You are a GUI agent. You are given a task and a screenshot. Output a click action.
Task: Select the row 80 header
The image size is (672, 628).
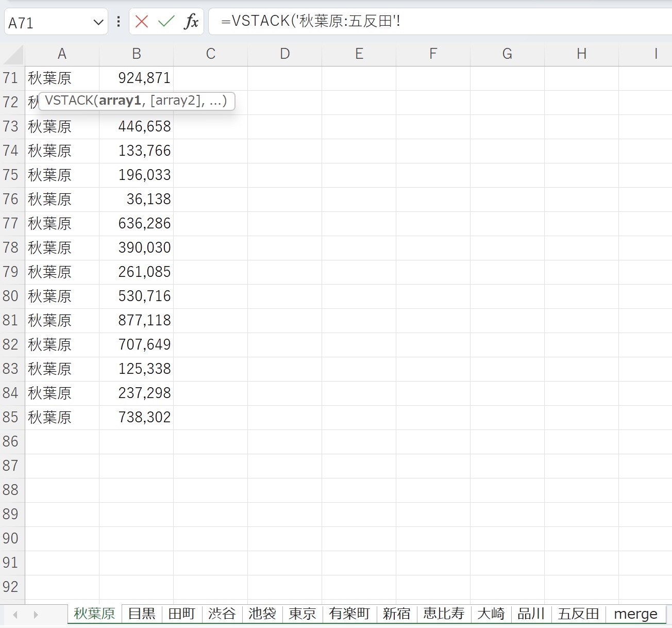click(x=11, y=296)
